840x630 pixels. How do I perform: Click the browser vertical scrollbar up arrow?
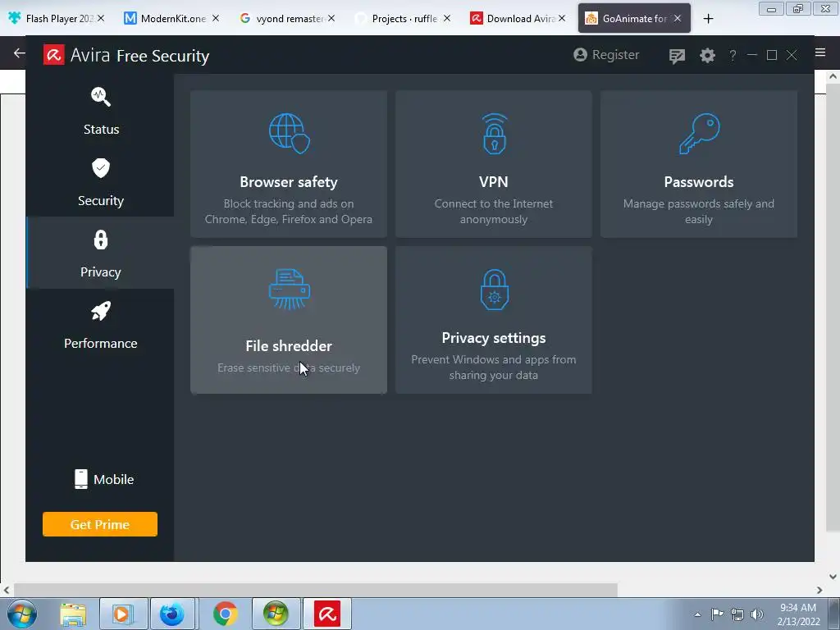(x=833, y=76)
